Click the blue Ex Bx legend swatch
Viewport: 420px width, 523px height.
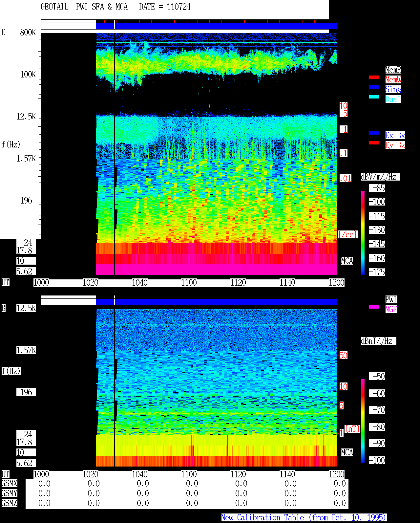[374, 133]
